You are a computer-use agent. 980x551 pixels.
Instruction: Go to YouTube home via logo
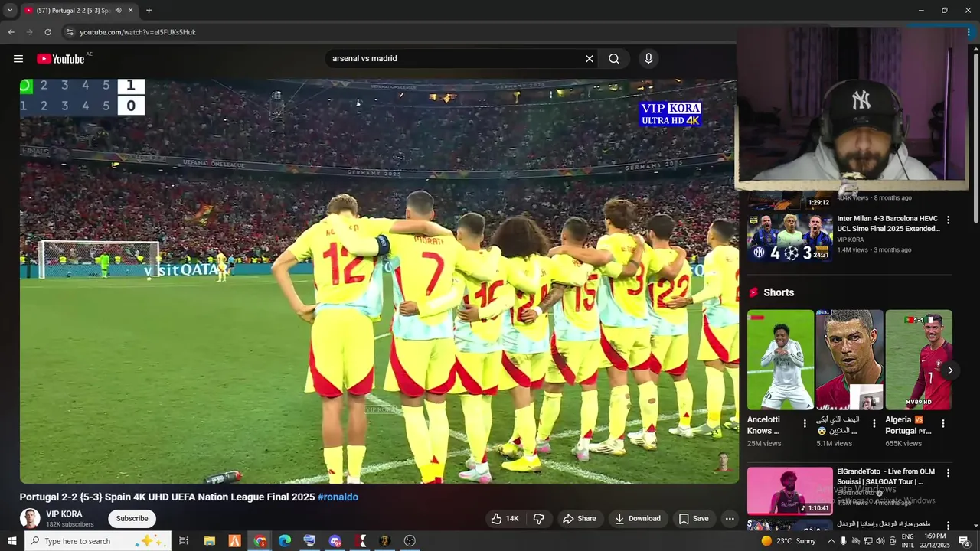tap(60, 59)
